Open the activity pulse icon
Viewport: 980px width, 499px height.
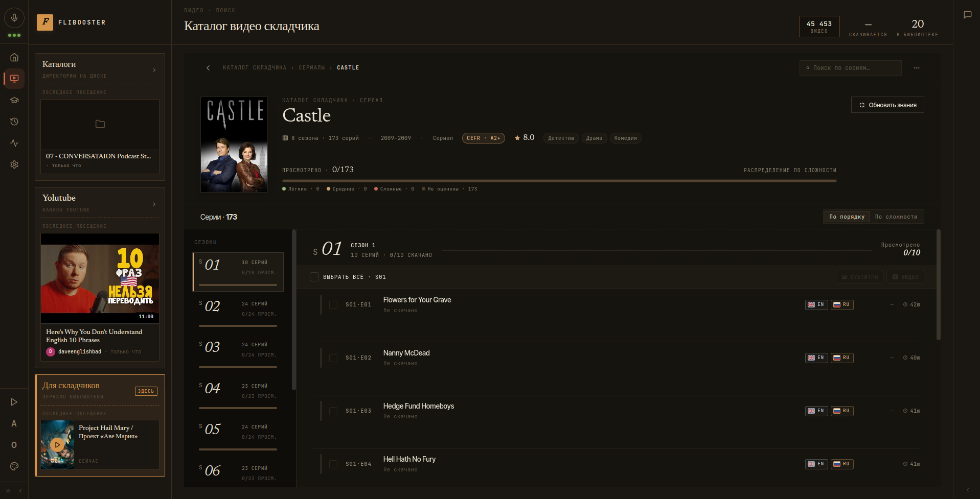[14, 143]
